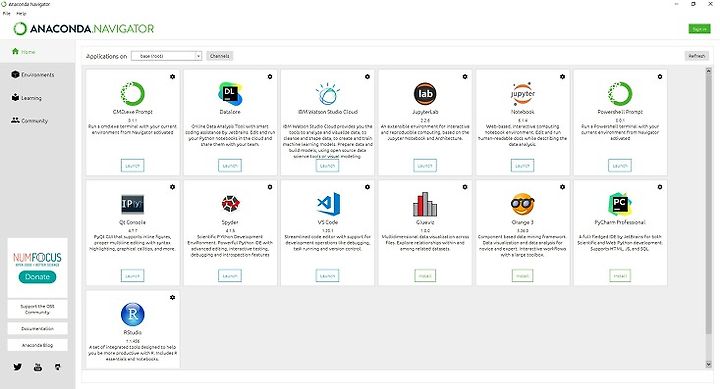This screenshot has height=389, width=720.
Task: Open settings gear on Jupyter Notebook card
Action: tap(562, 77)
